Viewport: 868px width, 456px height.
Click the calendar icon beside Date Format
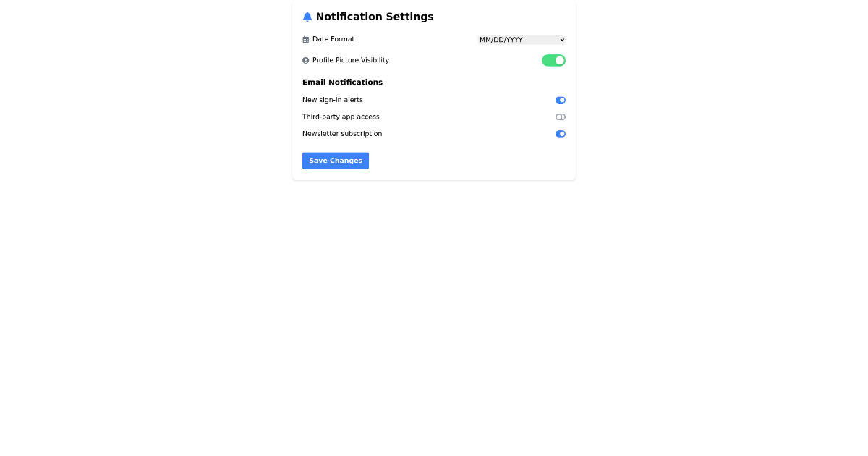pyautogui.click(x=306, y=39)
